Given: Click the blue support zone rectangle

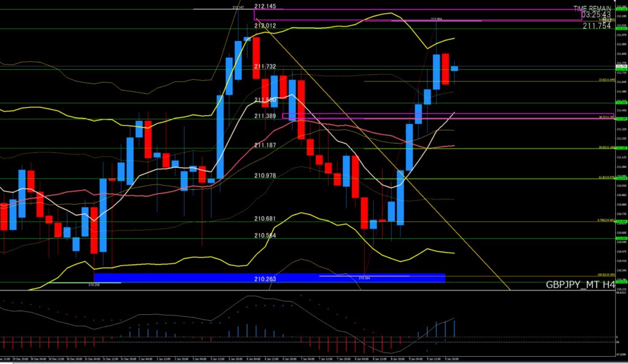Looking at the screenshot, I should point(184,278).
